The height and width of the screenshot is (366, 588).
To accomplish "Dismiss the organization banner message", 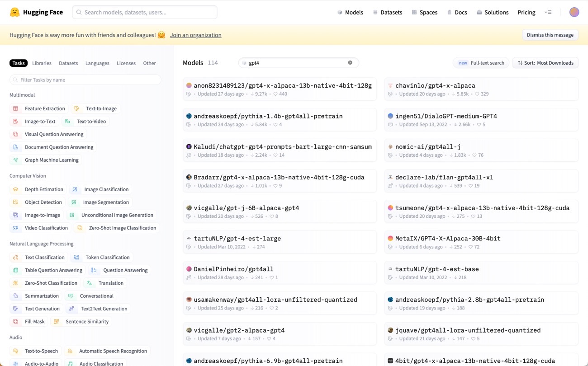I will (550, 35).
